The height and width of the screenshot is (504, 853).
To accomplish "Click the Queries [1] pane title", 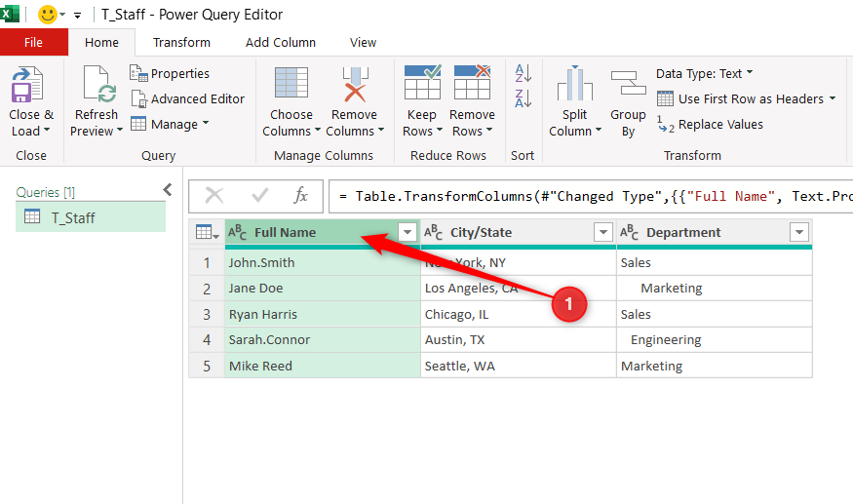I will click(46, 192).
